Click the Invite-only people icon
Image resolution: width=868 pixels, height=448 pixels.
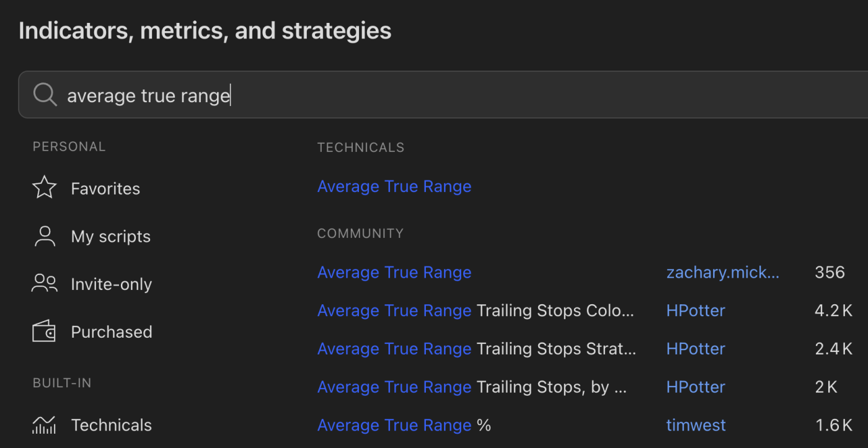point(45,284)
